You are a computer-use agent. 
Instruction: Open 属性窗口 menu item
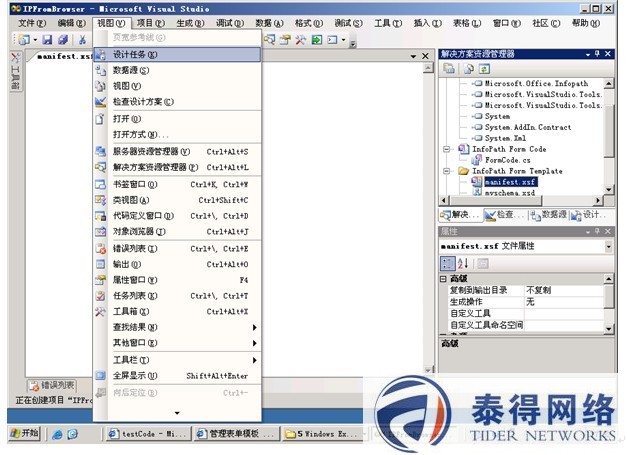coord(177,280)
